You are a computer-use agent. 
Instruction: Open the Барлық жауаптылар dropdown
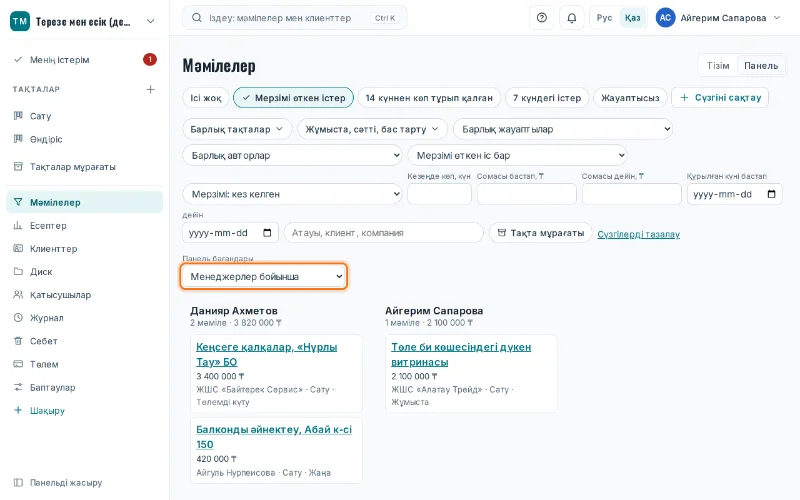coord(563,129)
